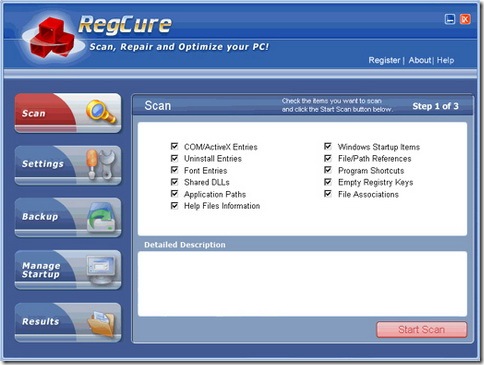This screenshot has height=365, width=484.
Task: Click the screwdriver and wrench Settings icon
Action: coord(101,164)
